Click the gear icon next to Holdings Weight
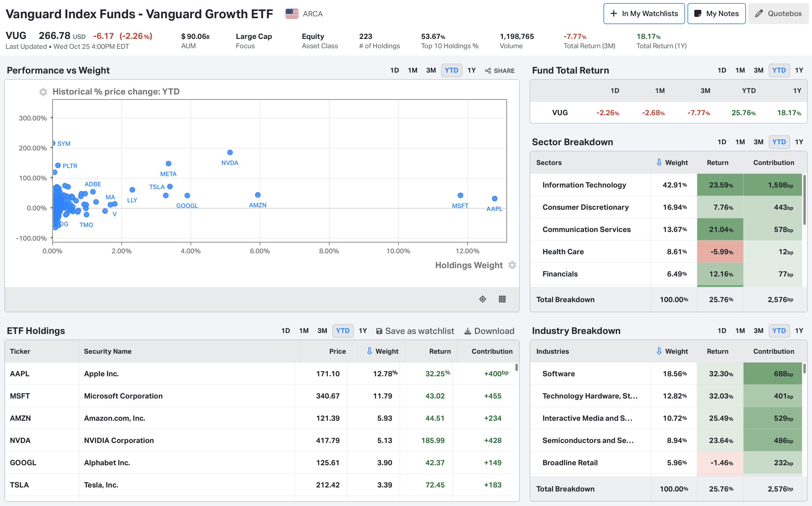This screenshot has height=506, width=812. coord(512,265)
